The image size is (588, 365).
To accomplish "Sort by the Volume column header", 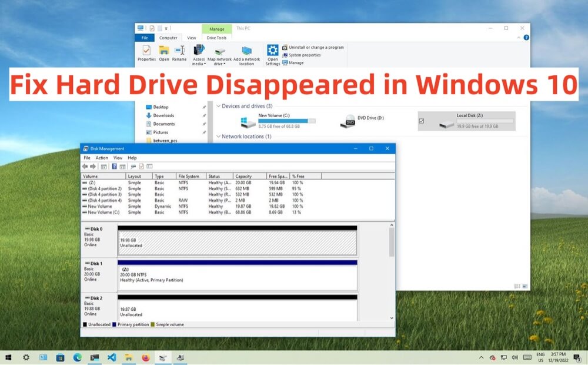I will coord(103,176).
